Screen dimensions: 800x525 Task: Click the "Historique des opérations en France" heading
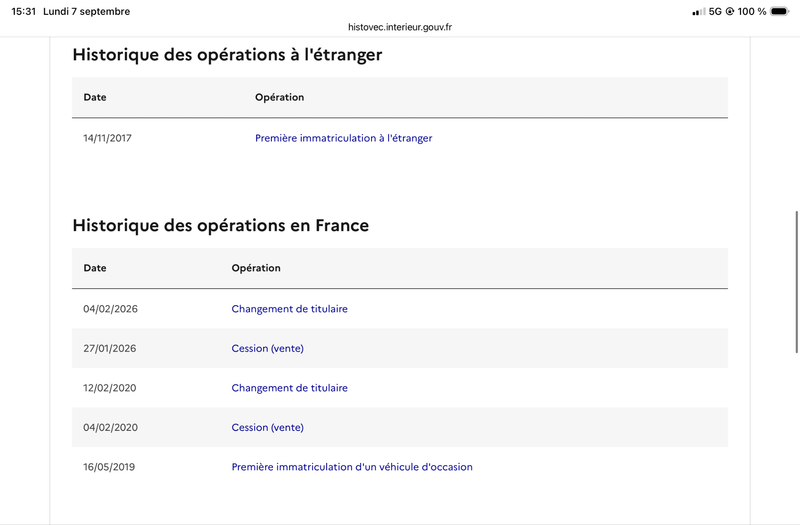tap(220, 225)
